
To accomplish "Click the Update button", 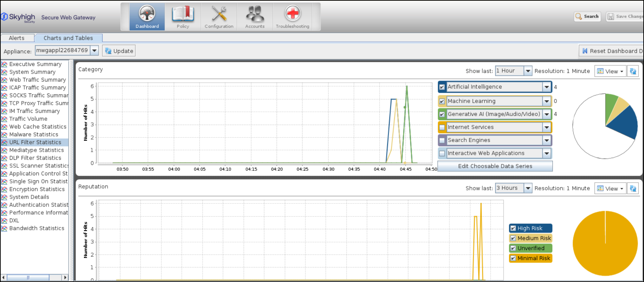I will click(119, 51).
